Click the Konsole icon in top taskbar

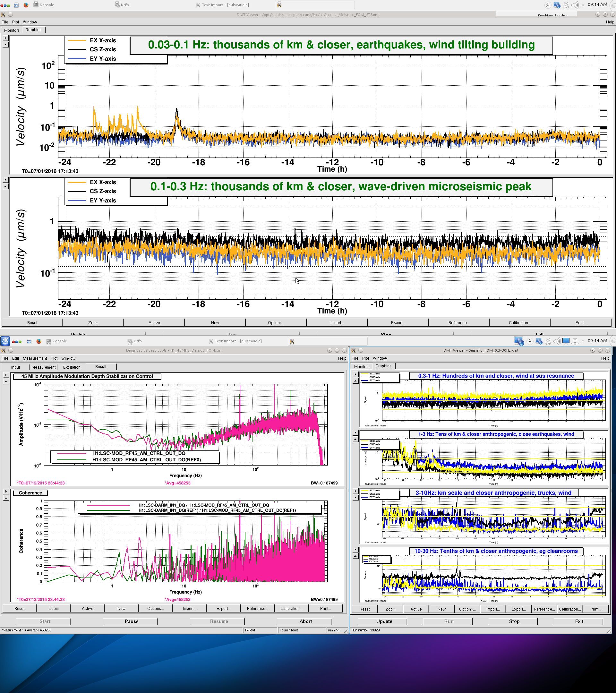[36, 5]
